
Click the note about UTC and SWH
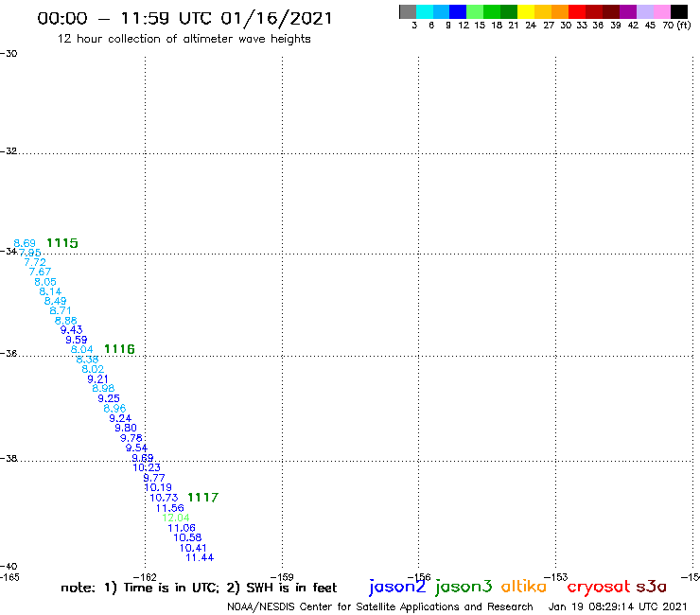199,588
